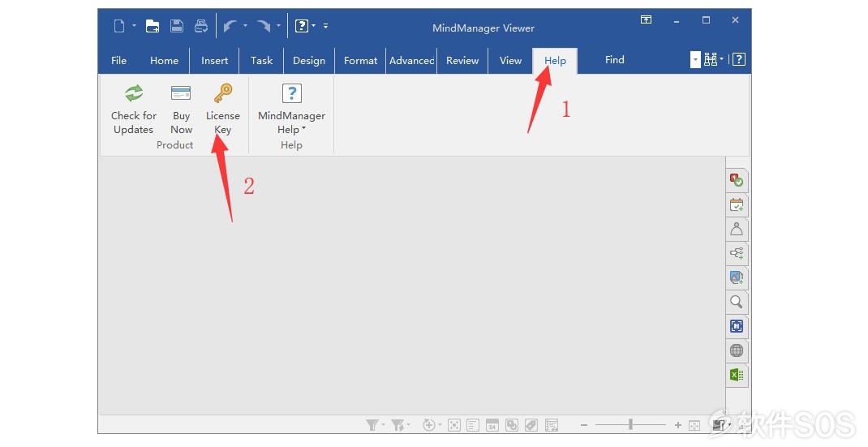
Task: Click Check for Updates button
Action: coord(133,110)
